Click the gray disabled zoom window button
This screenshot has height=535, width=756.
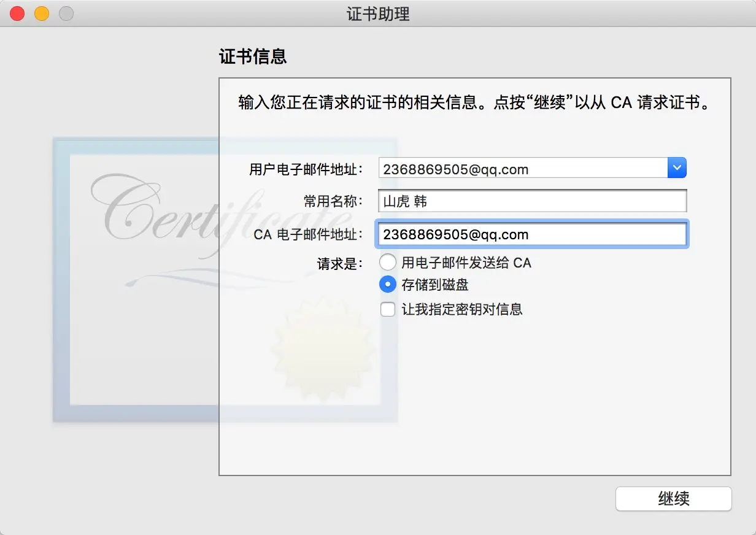[66, 13]
